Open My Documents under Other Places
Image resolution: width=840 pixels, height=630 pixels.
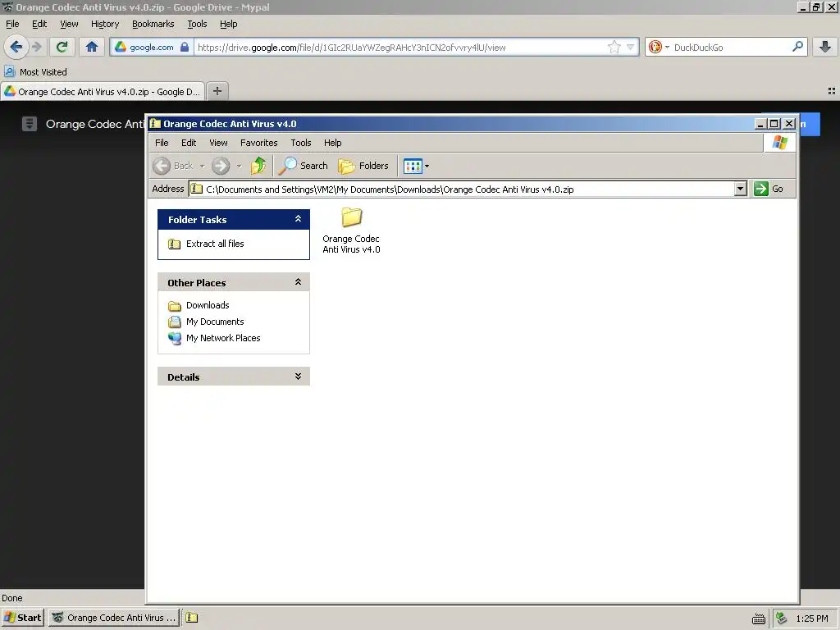click(x=206, y=322)
